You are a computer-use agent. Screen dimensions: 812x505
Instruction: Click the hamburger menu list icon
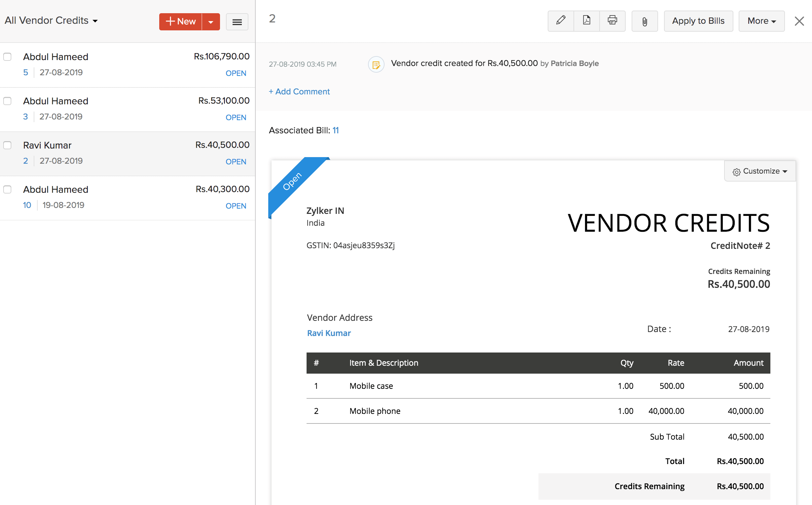(237, 22)
